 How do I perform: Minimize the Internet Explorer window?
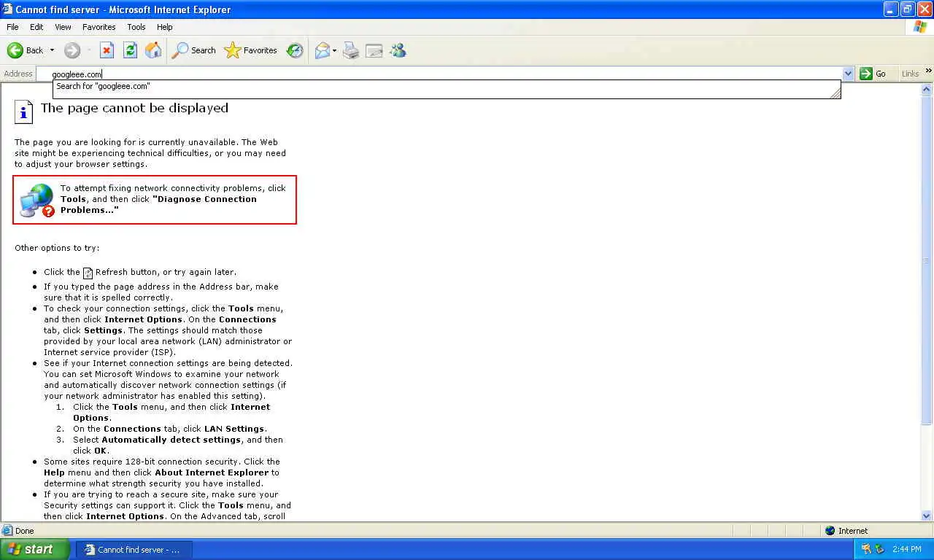click(891, 9)
